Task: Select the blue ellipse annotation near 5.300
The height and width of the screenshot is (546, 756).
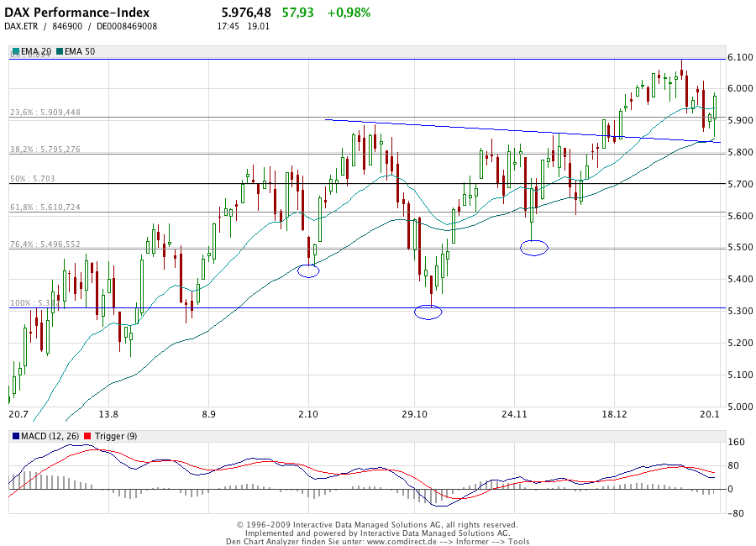Action: pos(428,312)
